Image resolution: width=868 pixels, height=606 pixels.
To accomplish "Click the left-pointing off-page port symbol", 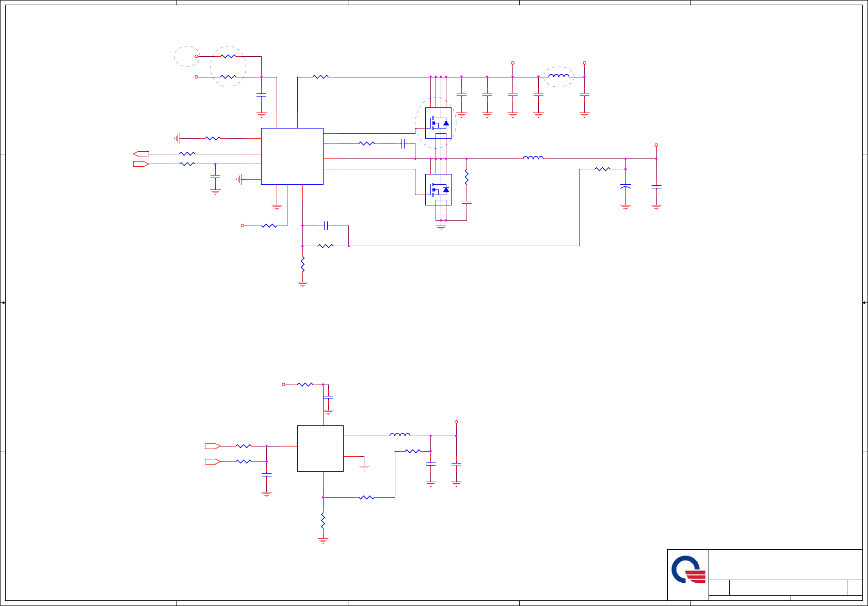I will point(141,154).
